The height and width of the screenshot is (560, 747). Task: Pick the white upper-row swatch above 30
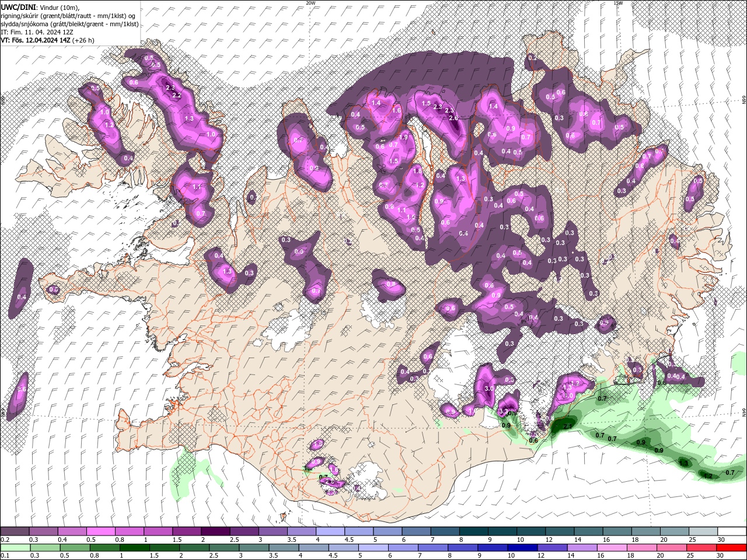point(732,531)
